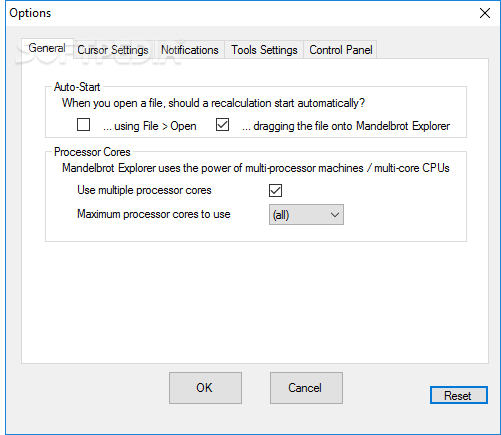Click the Cancel button

[306, 388]
